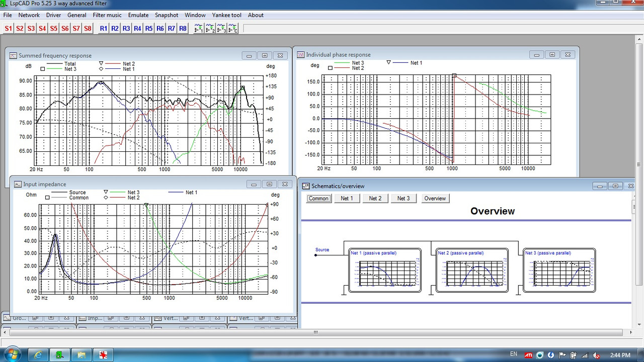Open Net 2 passive parallel thumbnail

tap(472, 270)
